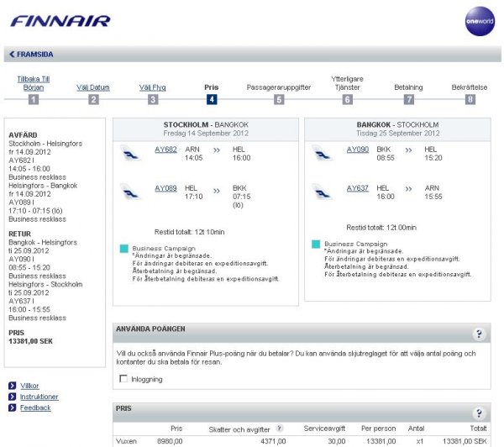The image size is (504, 447).
Task: Click info icon beside Skatter och avgifter
Action: tap(279, 429)
